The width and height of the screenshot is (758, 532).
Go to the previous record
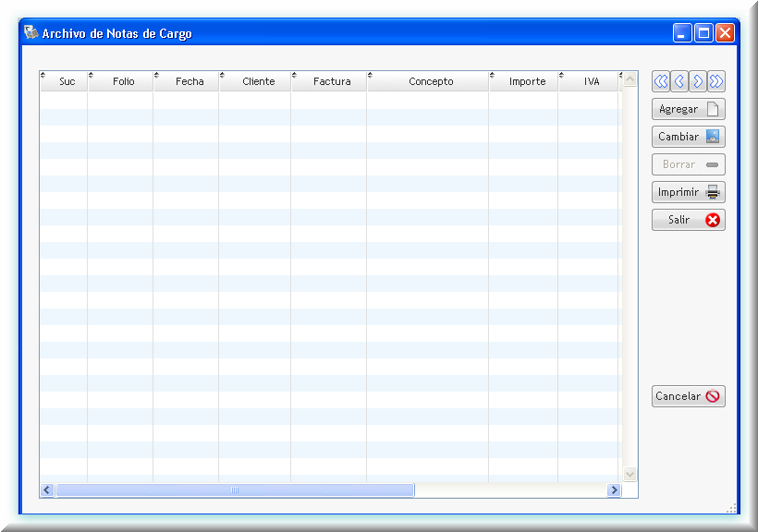pos(679,81)
